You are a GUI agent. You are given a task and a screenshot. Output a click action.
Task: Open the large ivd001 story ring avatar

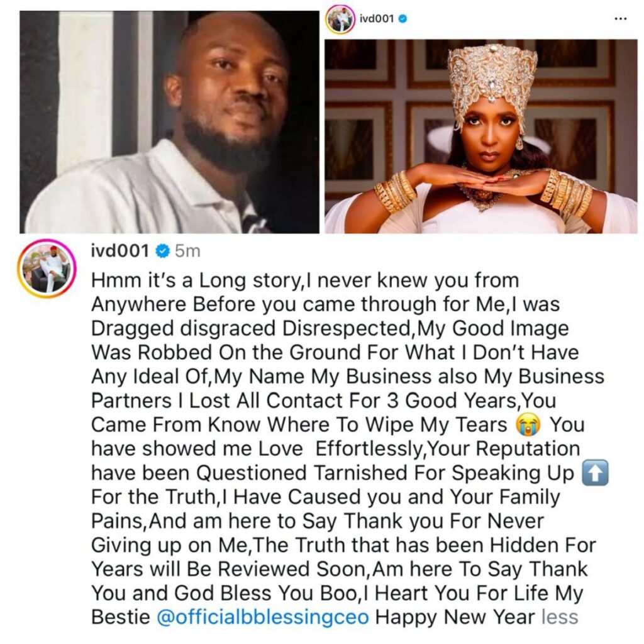47,268
